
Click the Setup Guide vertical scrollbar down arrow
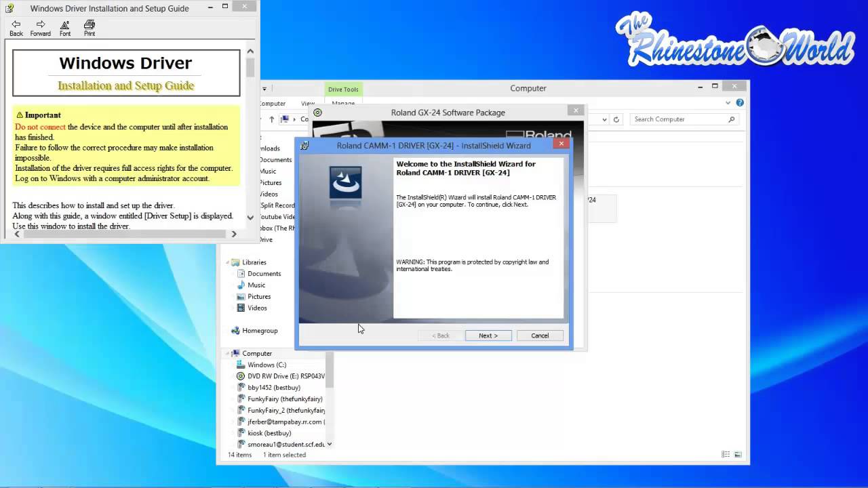pyautogui.click(x=250, y=218)
